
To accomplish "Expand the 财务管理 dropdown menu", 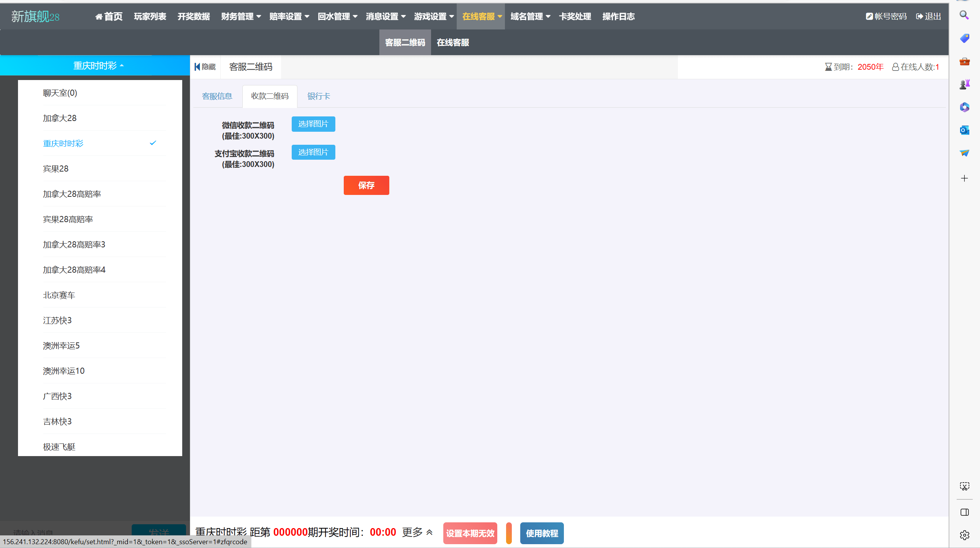I will coord(241,16).
